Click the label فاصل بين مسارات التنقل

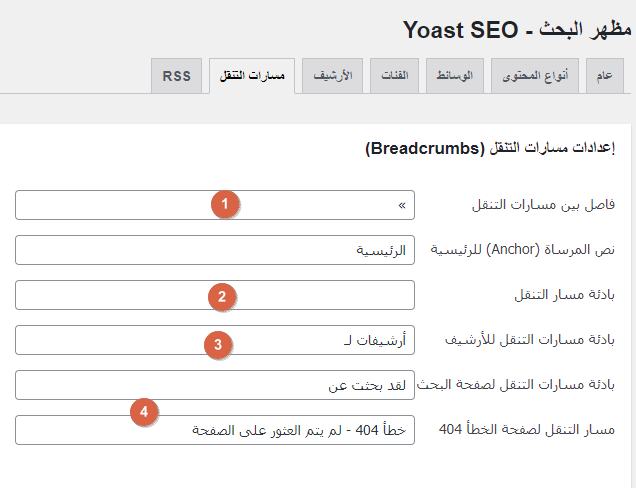[543, 205]
